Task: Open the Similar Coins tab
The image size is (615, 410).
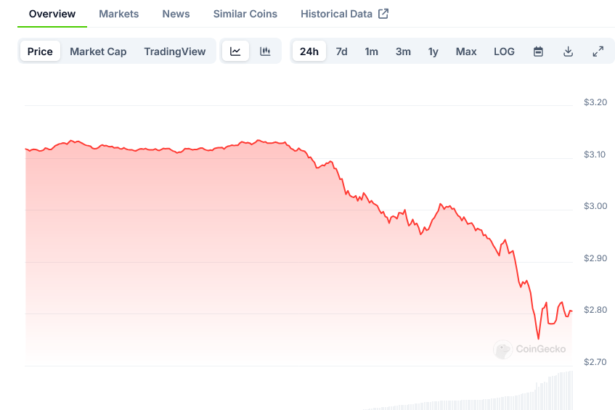Action: pyautogui.click(x=245, y=14)
